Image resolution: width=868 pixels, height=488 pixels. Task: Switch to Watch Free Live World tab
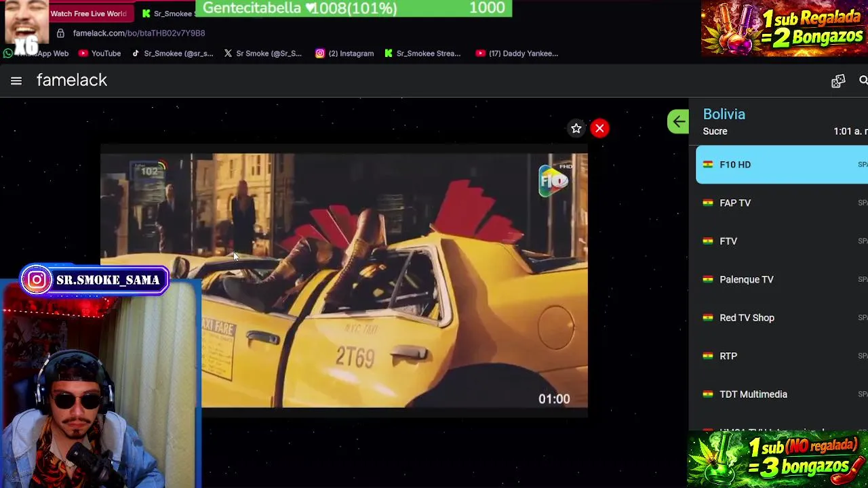coord(88,14)
